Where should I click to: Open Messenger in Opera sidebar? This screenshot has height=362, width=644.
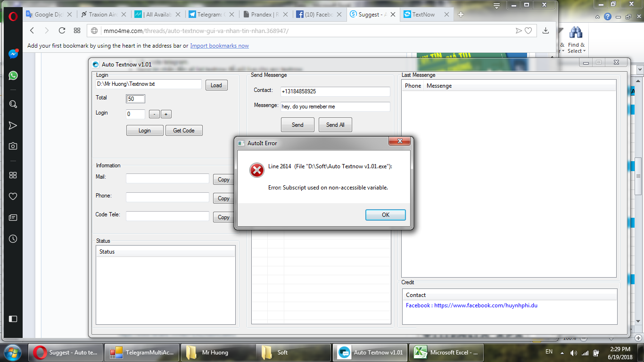click(13, 54)
